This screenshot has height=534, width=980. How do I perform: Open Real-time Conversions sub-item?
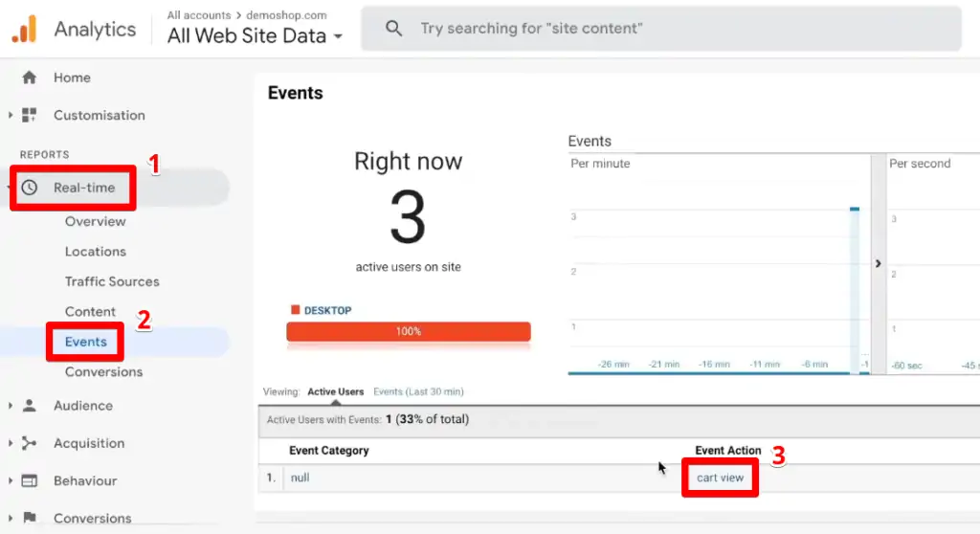pyautogui.click(x=103, y=371)
